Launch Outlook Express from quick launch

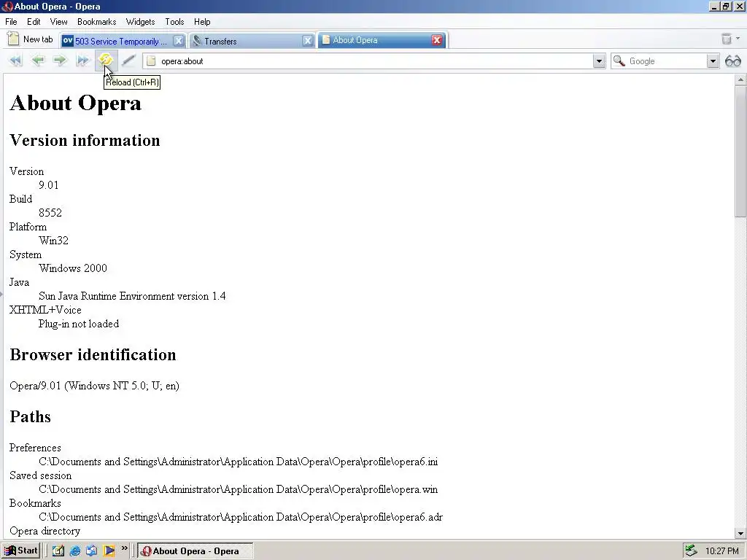(x=91, y=551)
